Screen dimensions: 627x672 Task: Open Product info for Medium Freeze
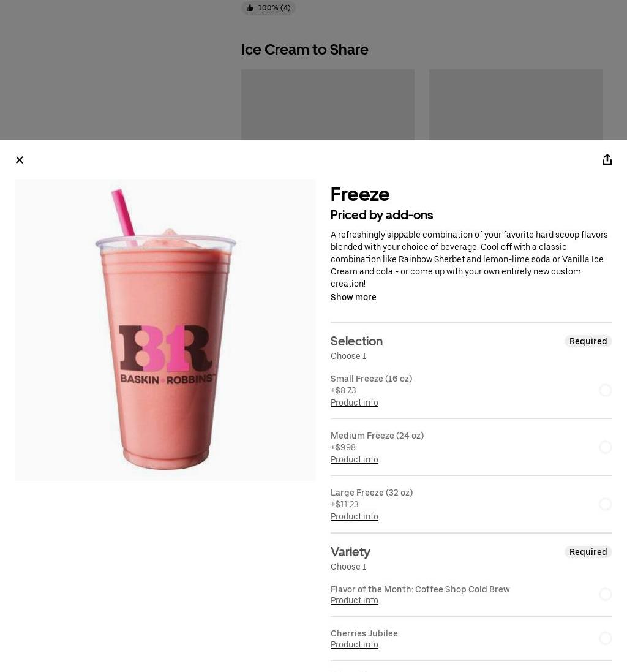[x=354, y=460]
